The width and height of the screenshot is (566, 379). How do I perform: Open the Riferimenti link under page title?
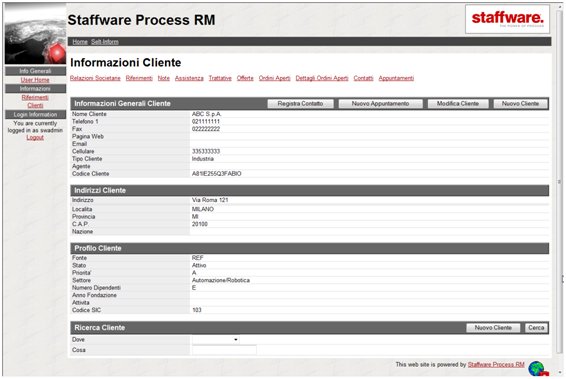click(139, 78)
